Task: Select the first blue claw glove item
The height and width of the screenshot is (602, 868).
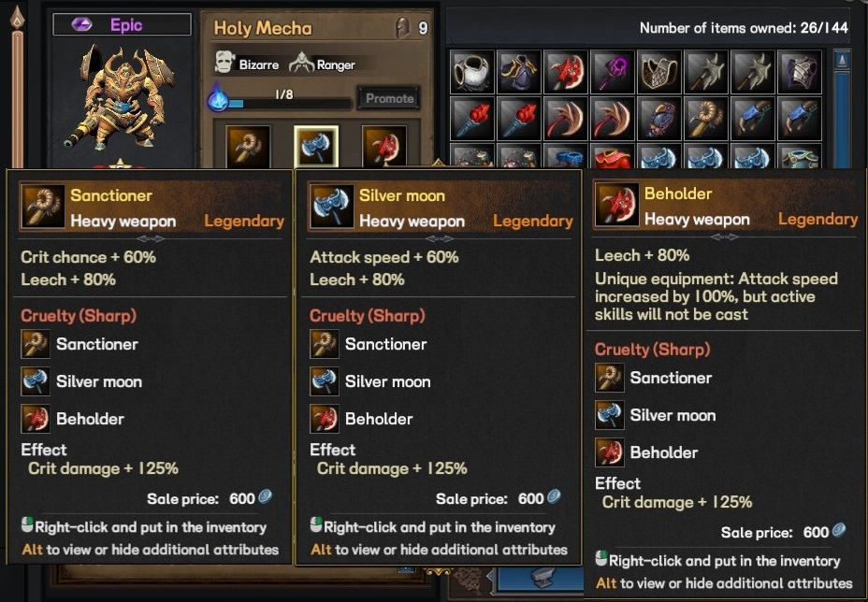Action: [x=752, y=119]
